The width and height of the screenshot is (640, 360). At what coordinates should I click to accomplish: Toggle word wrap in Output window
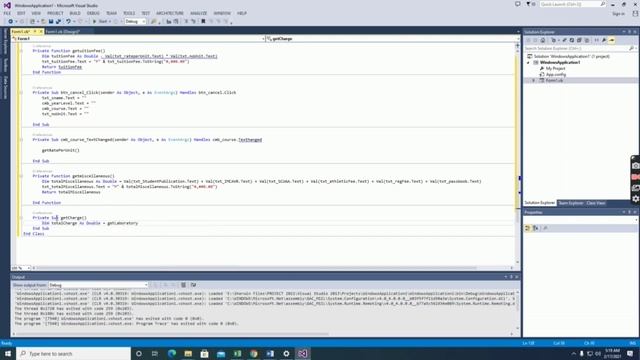tap(193, 285)
